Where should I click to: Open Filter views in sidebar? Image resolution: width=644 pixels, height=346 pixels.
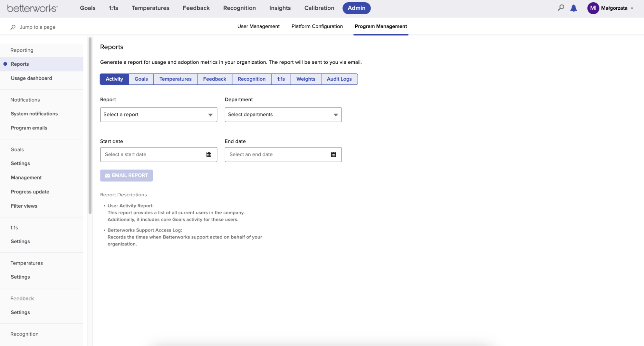tap(24, 206)
